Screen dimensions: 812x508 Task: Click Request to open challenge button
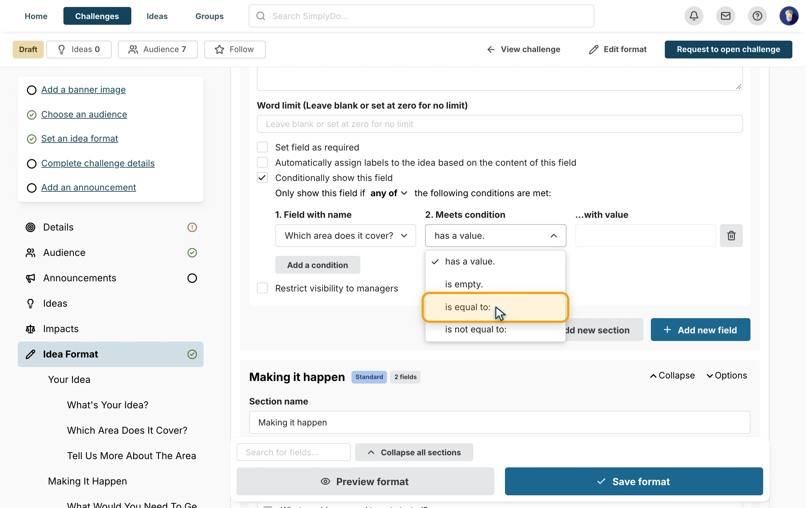tap(728, 50)
